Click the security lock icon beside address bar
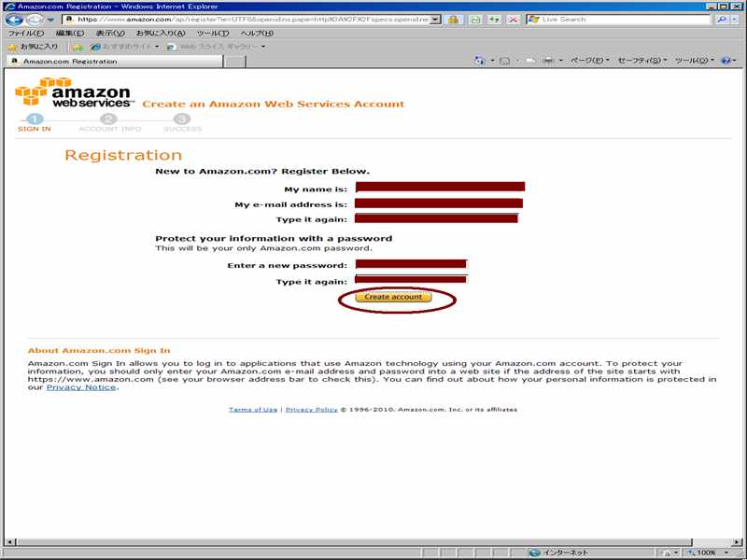 (x=454, y=20)
